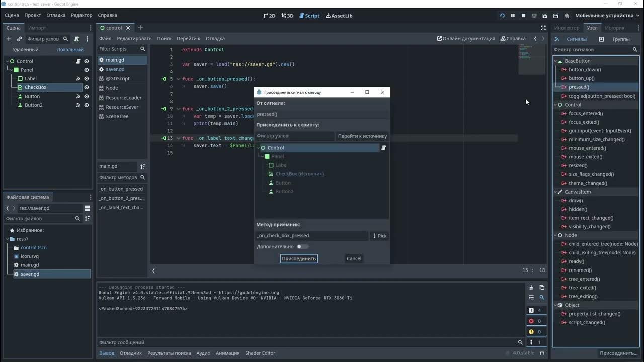Go to the previous edit location in the script editor
Viewport: 644px width, 362px height.
[x=535, y=39]
